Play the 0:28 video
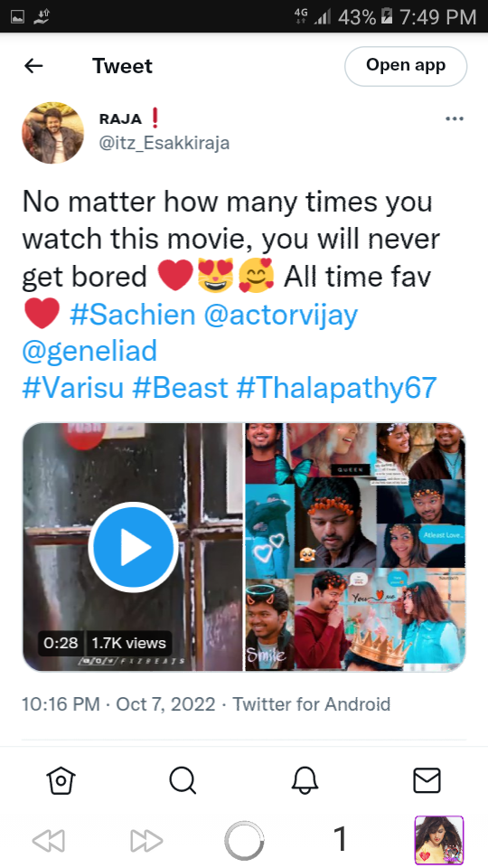 (133, 547)
